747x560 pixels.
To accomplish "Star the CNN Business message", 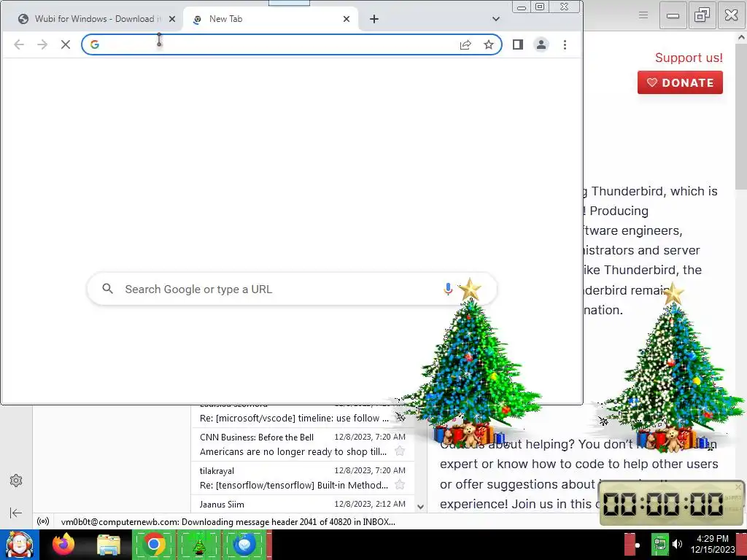I will [x=400, y=451].
